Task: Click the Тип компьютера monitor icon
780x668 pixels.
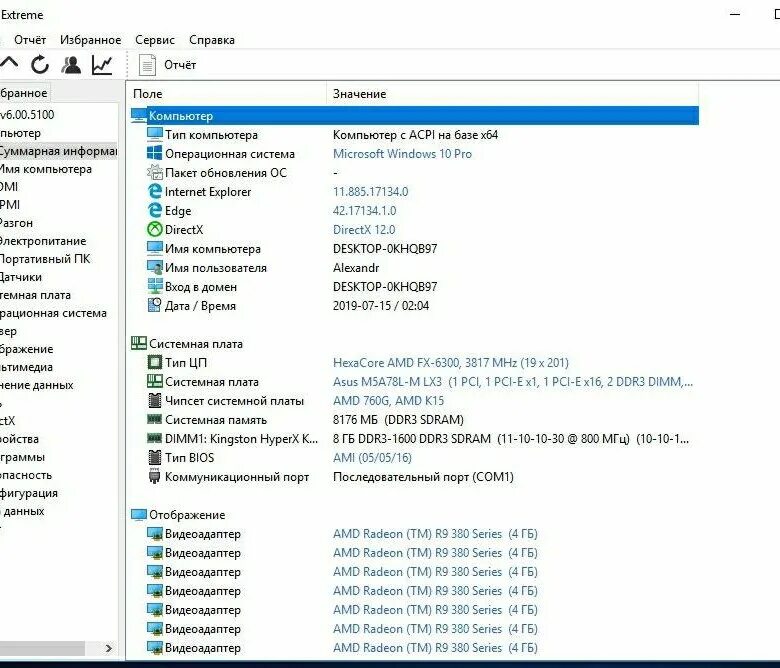Action: coord(155,134)
